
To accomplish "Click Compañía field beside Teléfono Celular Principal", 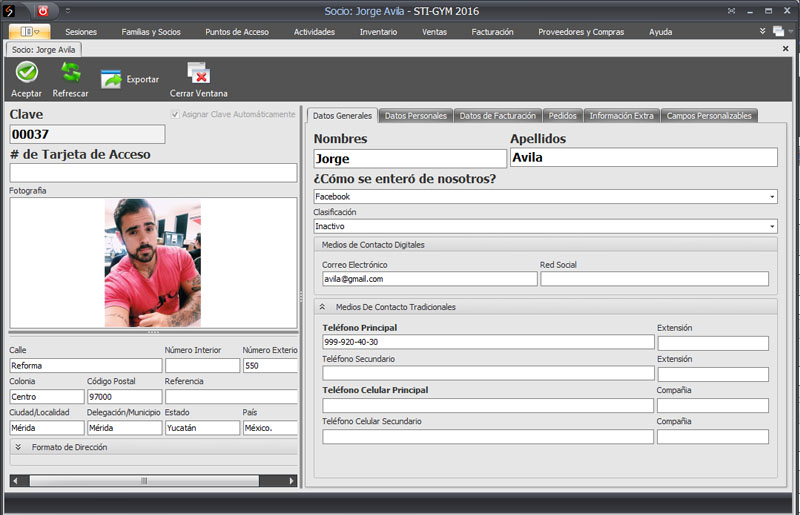I will coord(713,405).
